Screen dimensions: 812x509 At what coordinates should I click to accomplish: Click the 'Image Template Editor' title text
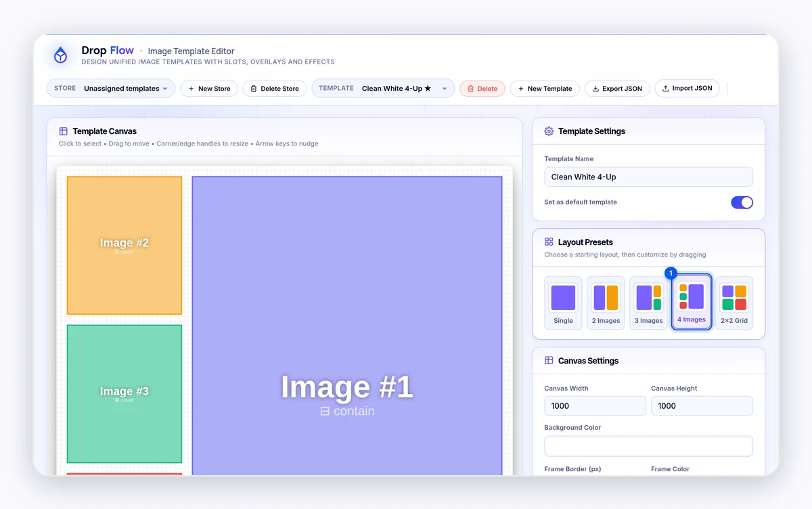click(191, 51)
